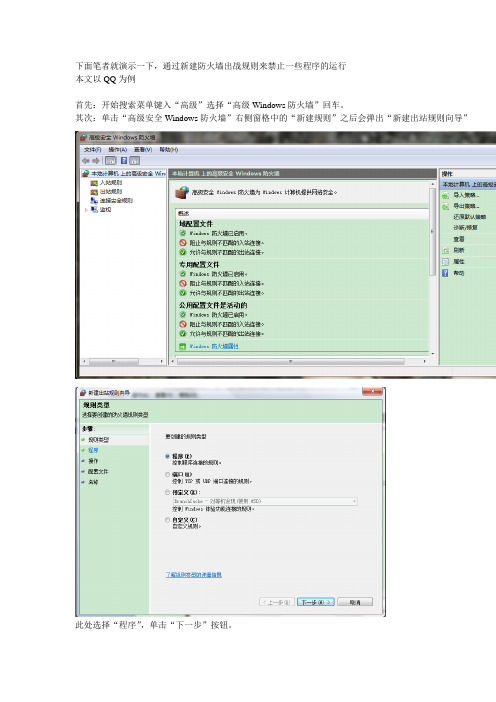
Task: Click the blue Help toolbar icon
Action: (x=124, y=160)
